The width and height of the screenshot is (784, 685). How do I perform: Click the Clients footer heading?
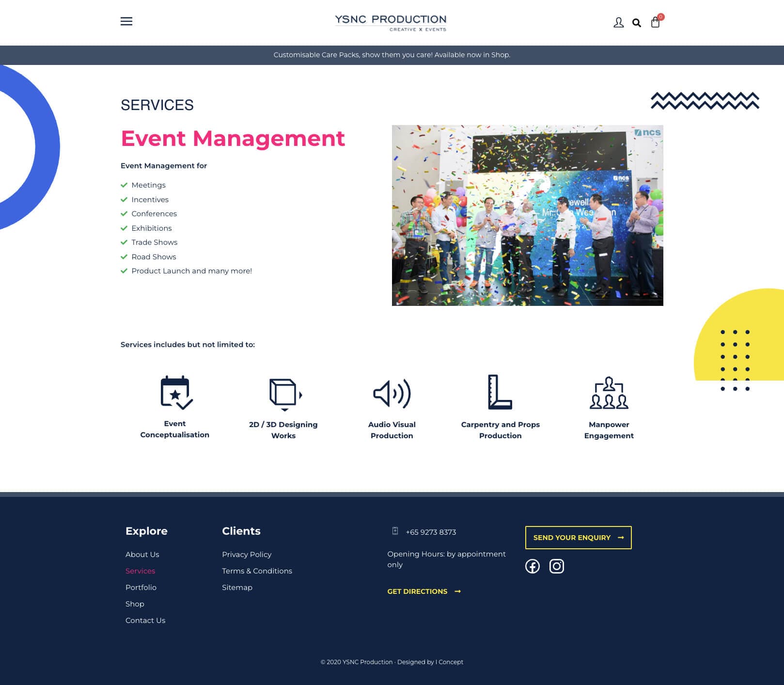[x=241, y=531]
